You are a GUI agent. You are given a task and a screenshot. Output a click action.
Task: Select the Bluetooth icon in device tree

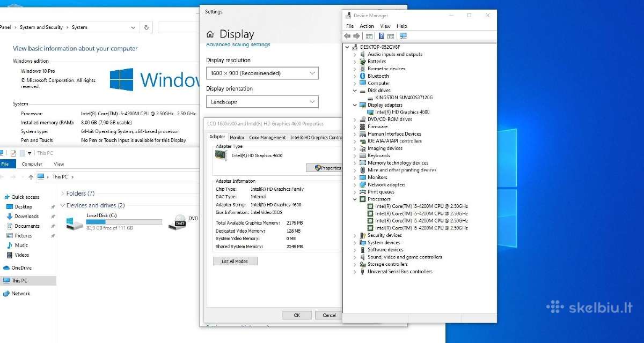point(363,76)
